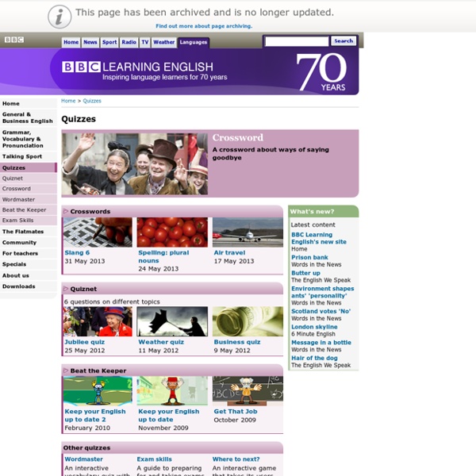Open the 'Get That Job' quiz link

(x=236, y=413)
